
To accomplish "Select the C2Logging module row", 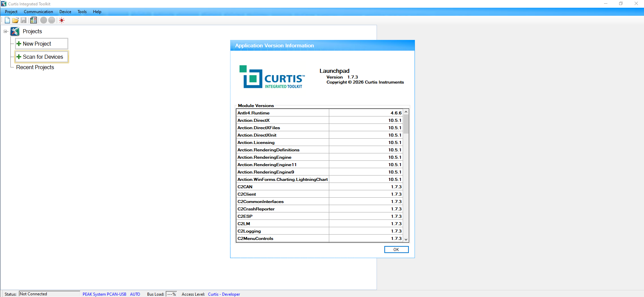I will point(319,231).
